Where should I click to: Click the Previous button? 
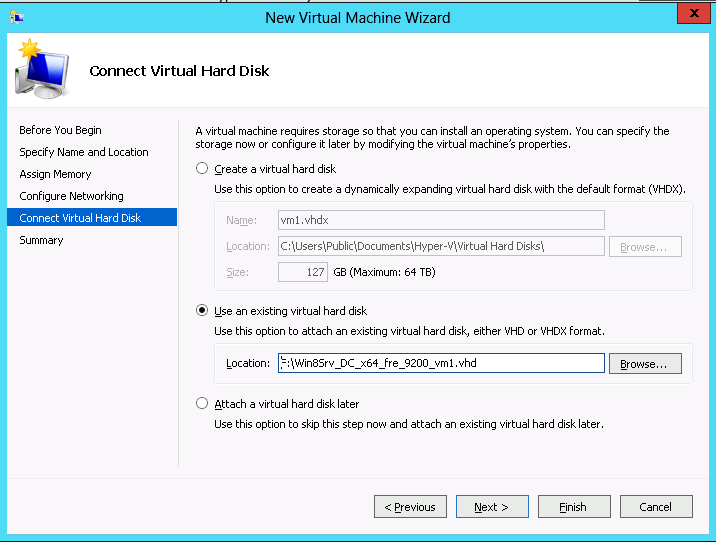pyautogui.click(x=410, y=507)
